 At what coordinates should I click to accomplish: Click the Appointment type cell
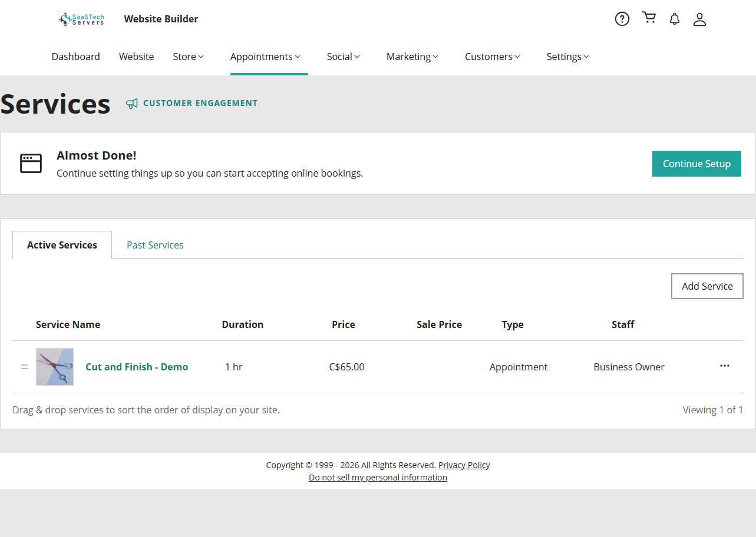pos(519,367)
